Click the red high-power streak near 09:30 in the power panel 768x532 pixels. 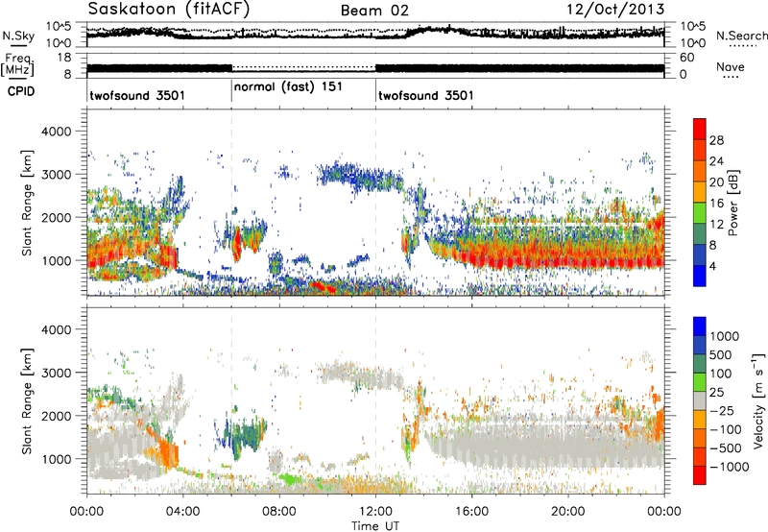tap(322, 285)
